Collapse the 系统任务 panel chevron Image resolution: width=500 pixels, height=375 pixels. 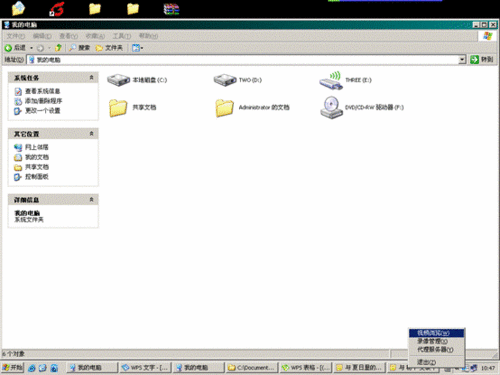91,77
